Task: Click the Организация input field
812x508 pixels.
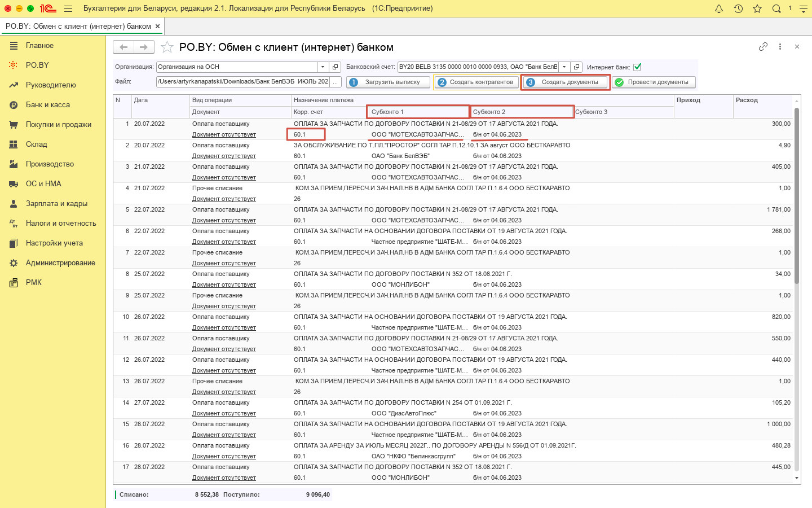Action: 237,67
